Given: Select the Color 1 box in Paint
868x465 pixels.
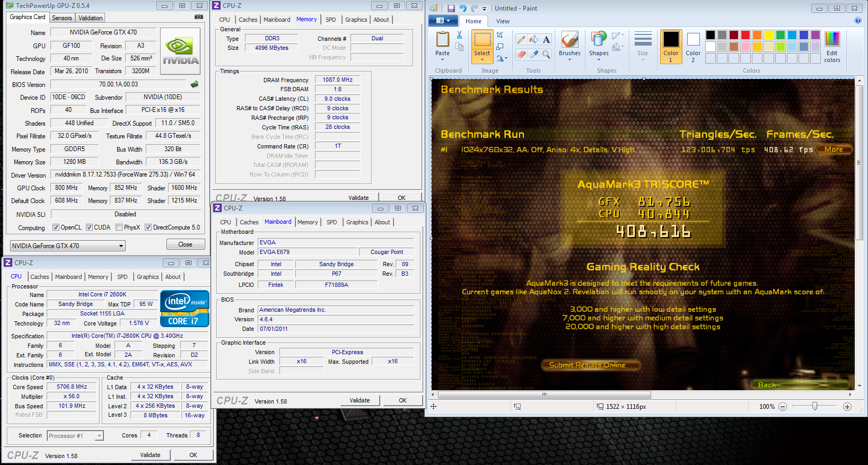Looking at the screenshot, I should [671, 47].
